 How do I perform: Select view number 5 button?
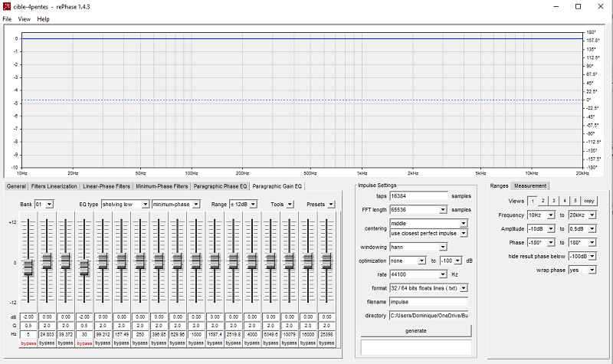575,201
